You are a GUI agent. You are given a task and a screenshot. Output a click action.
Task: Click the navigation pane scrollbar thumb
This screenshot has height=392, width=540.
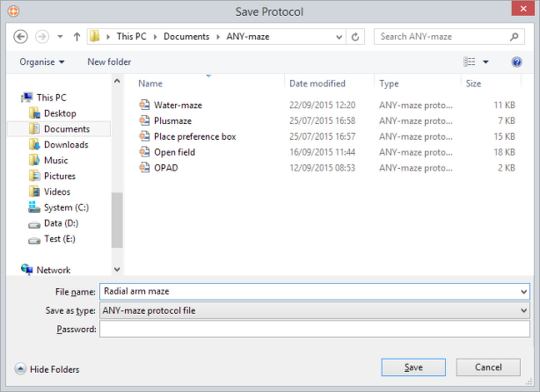(x=117, y=220)
